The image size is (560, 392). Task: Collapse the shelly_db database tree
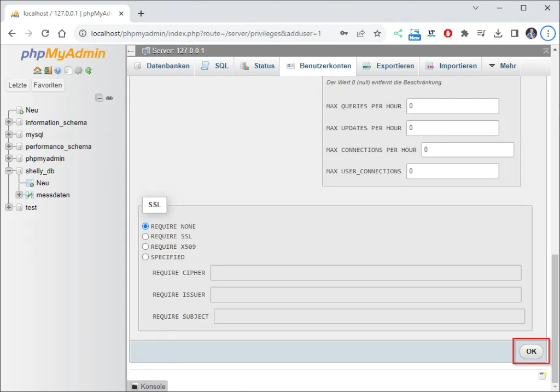click(9, 171)
